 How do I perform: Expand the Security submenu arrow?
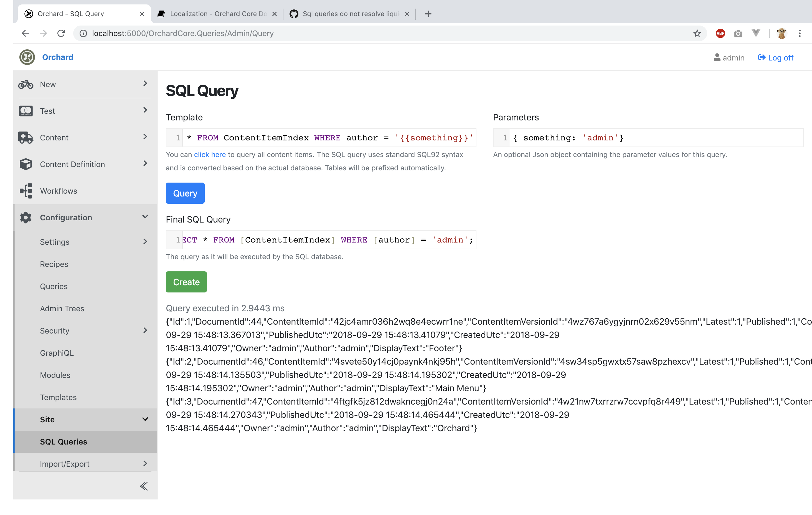145,330
